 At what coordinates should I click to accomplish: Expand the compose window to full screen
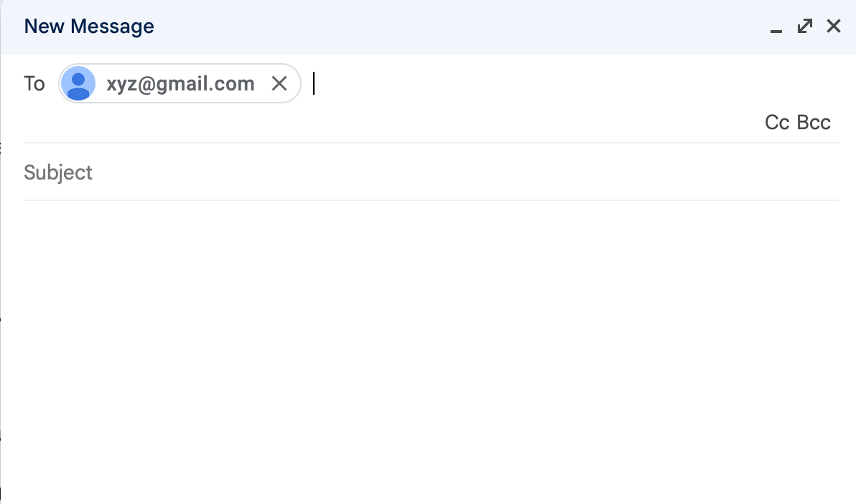click(x=805, y=27)
